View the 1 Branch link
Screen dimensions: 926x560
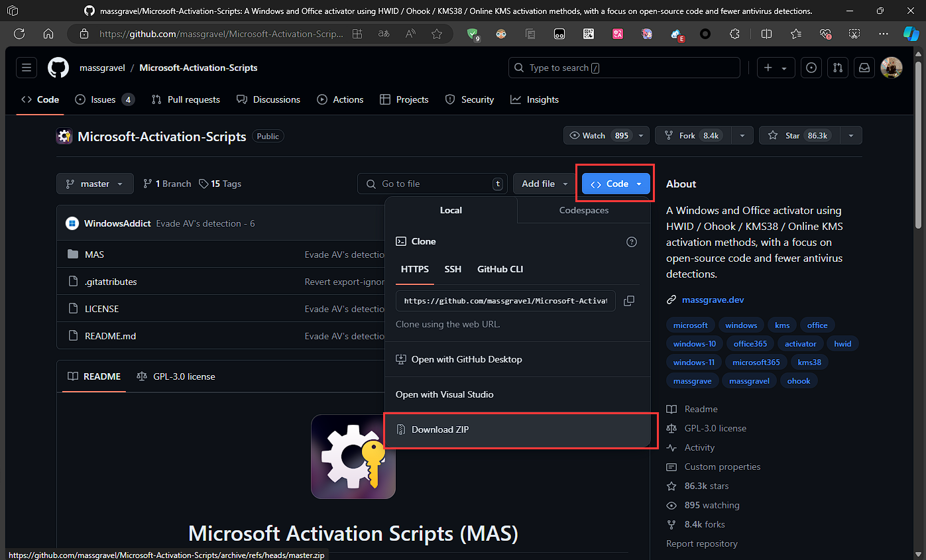167,184
